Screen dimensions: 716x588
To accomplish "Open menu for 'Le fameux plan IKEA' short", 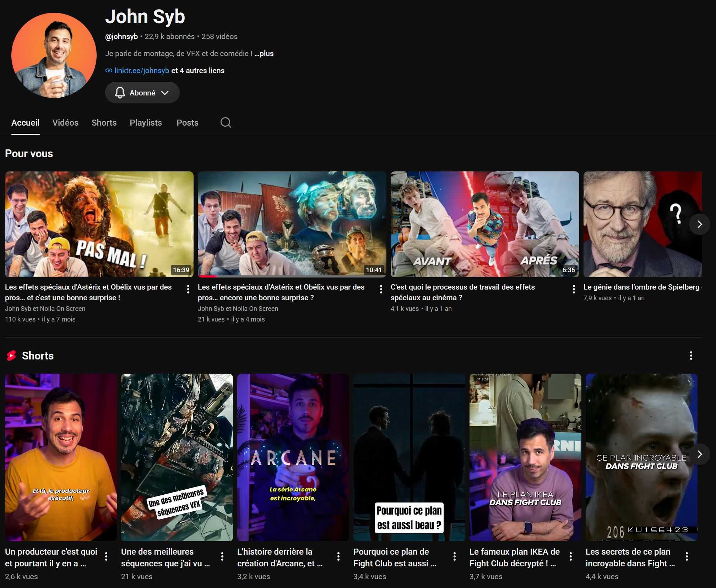I will click(571, 556).
